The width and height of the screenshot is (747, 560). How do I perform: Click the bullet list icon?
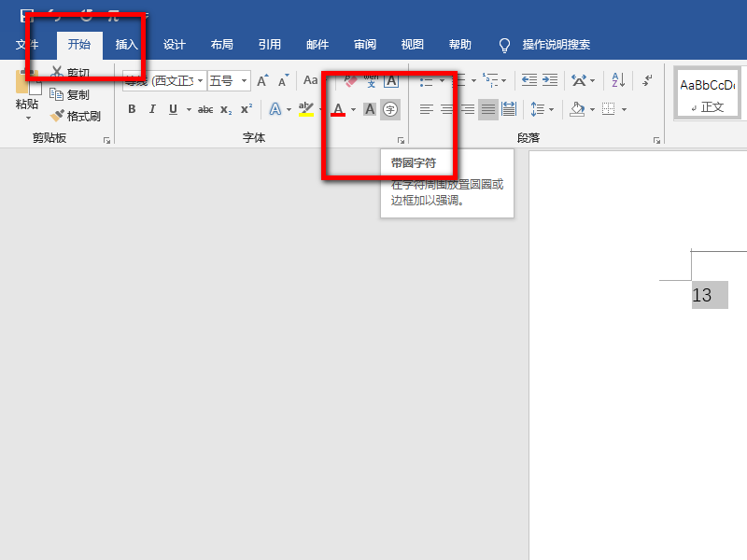(427, 81)
